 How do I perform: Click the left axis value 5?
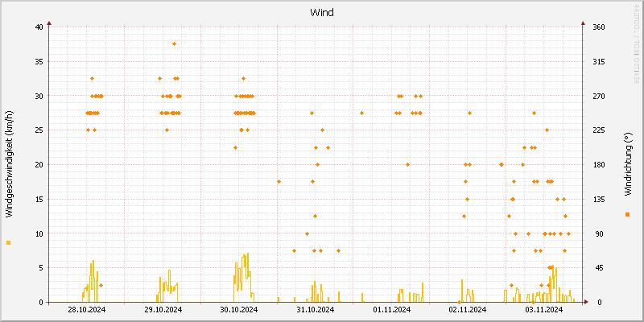coord(41,268)
